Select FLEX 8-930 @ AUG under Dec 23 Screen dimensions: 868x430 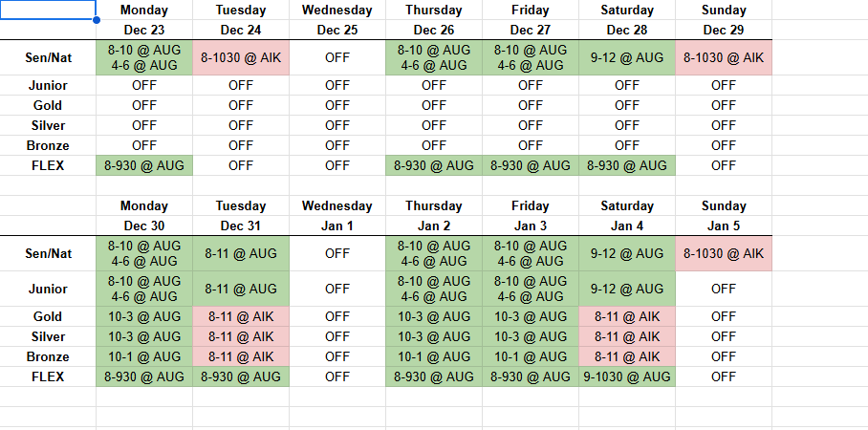144,165
